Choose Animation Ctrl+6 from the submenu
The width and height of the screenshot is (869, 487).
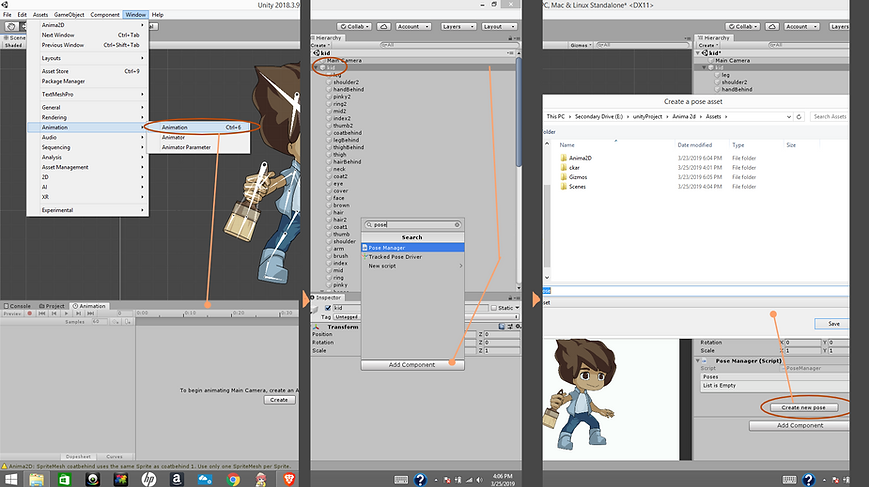point(201,127)
